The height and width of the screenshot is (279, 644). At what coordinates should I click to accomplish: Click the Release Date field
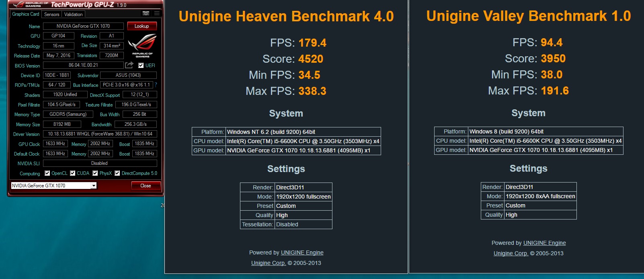[59, 55]
